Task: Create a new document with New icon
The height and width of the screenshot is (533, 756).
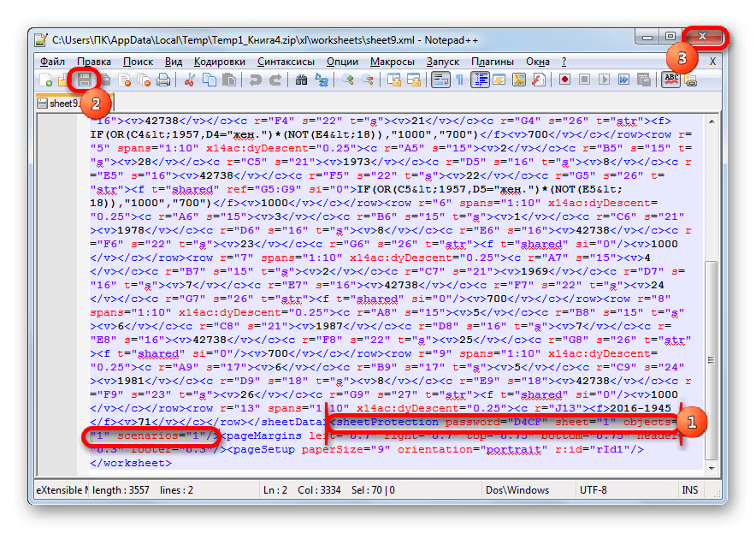Action: click(x=46, y=80)
